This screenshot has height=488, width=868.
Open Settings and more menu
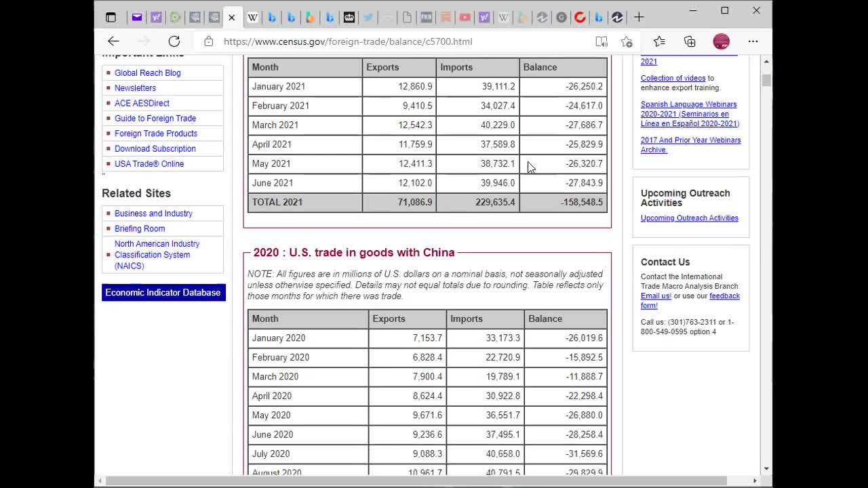pos(753,41)
